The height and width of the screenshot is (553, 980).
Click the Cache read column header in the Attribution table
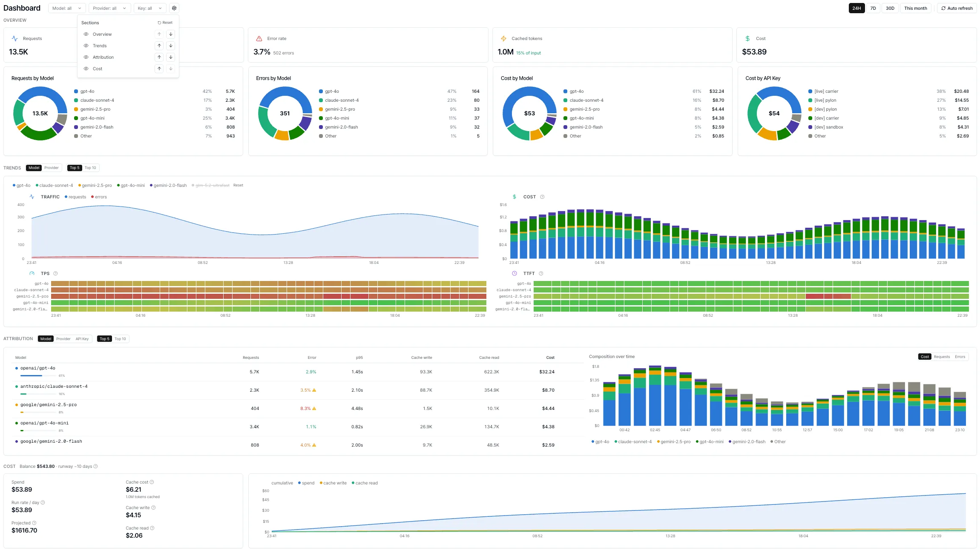[489, 358]
